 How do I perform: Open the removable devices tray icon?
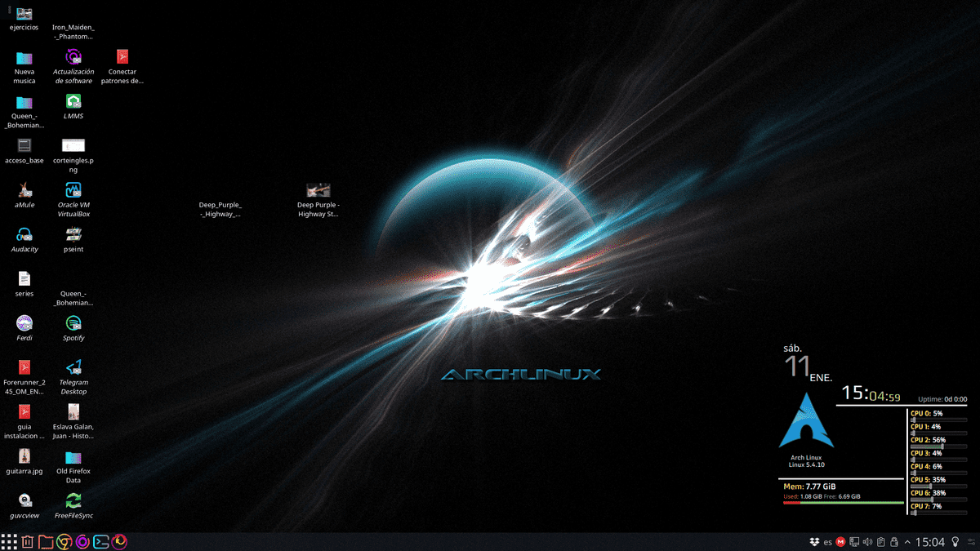tap(854, 542)
